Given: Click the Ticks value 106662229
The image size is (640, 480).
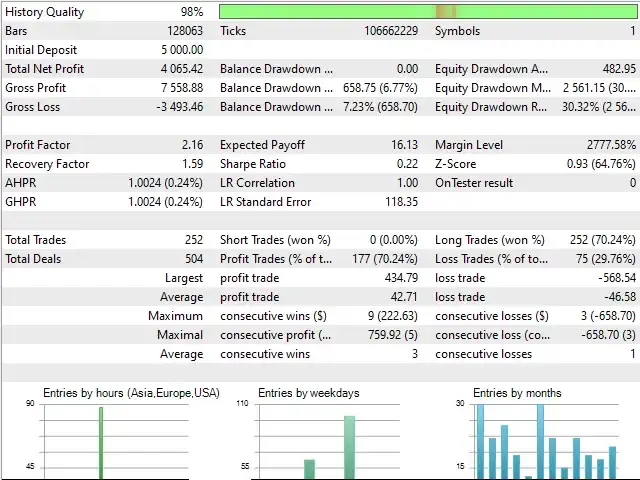Looking at the screenshot, I should 391,31.
